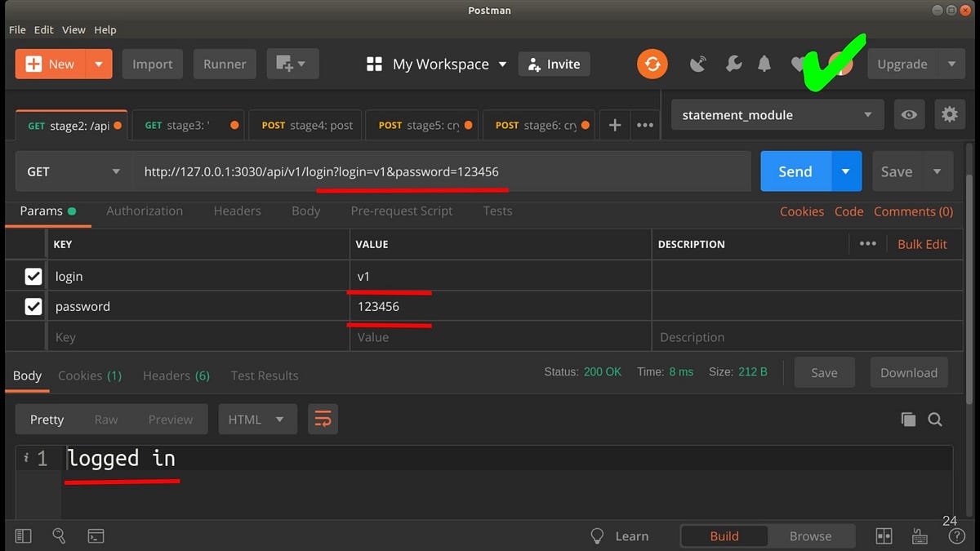The image size is (980, 551).
Task: Open notifications bell icon
Action: [x=764, y=64]
